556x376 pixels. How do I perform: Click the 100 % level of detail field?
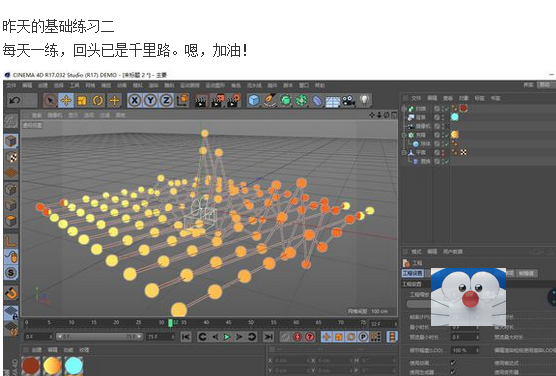(x=464, y=350)
